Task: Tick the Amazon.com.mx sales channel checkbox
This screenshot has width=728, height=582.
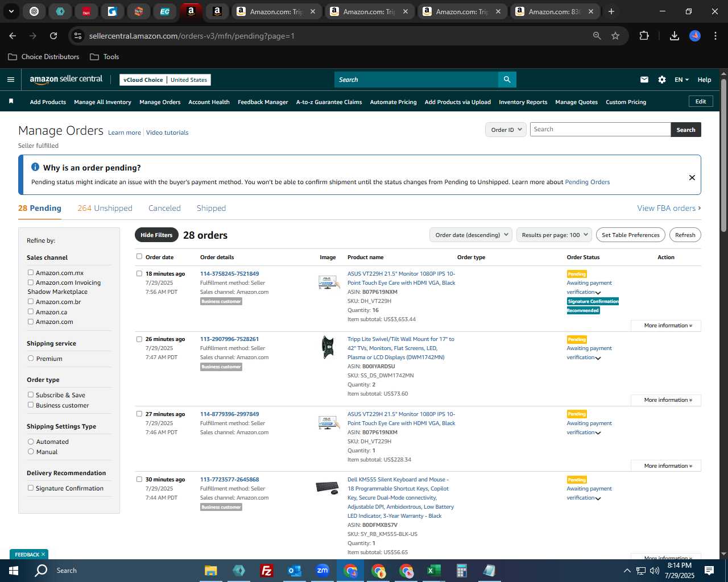Action: pos(31,273)
